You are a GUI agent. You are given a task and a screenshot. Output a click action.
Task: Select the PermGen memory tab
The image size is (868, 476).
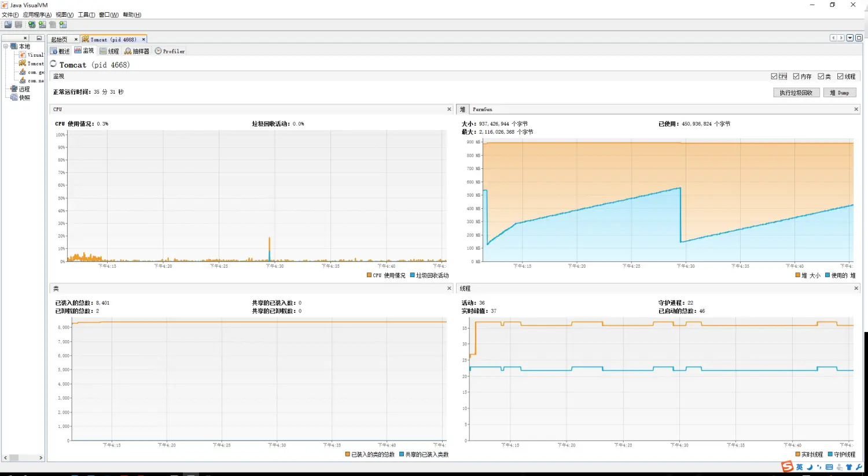pos(483,109)
